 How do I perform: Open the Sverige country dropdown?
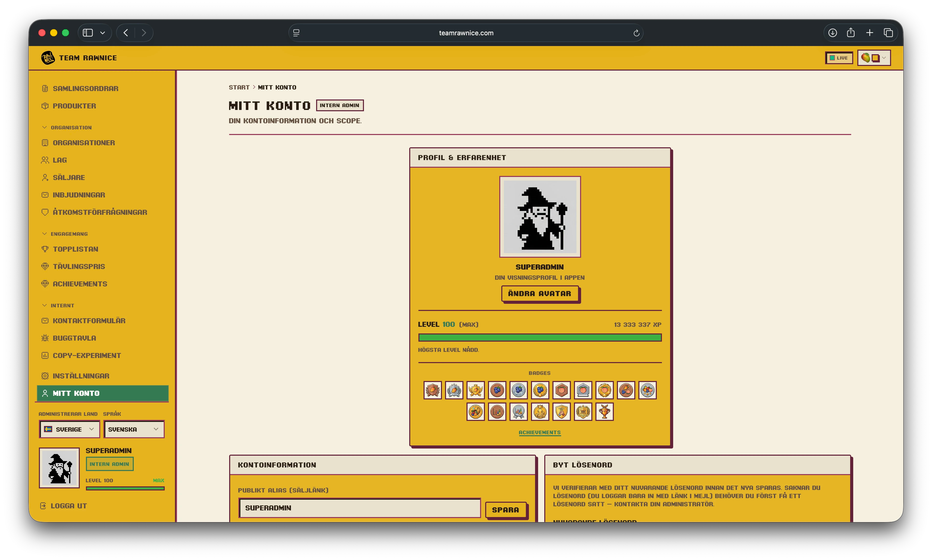click(x=69, y=429)
